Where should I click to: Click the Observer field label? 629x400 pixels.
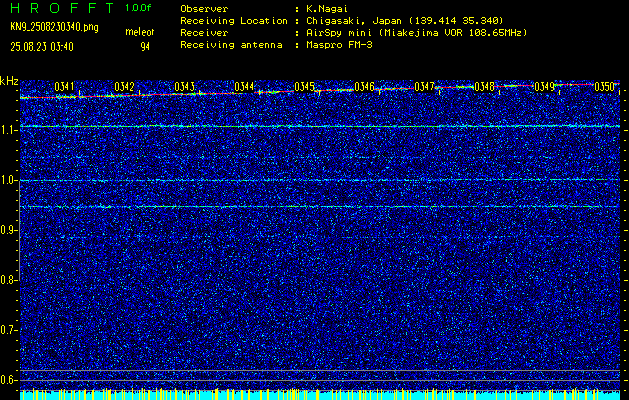[x=204, y=9]
